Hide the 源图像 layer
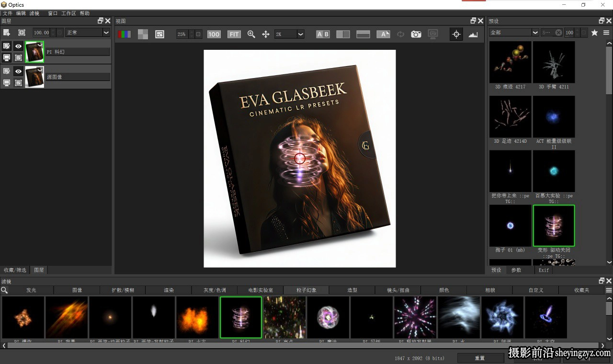 click(18, 71)
